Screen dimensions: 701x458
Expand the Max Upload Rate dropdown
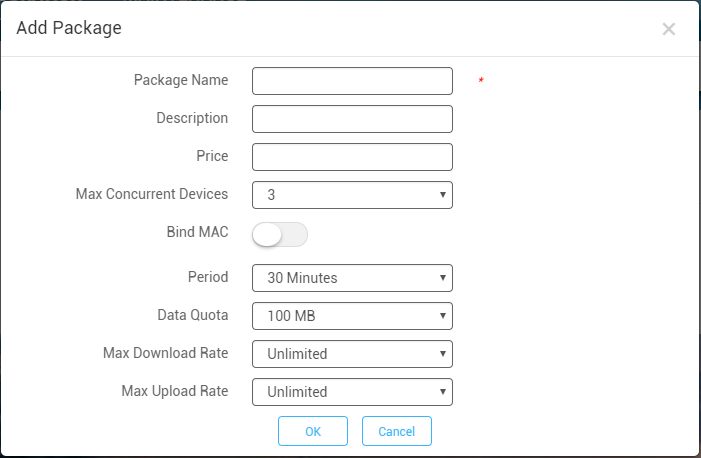click(352, 392)
